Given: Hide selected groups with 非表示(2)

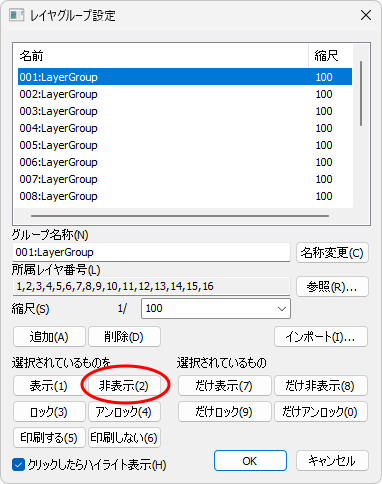Looking at the screenshot, I should tap(124, 386).
